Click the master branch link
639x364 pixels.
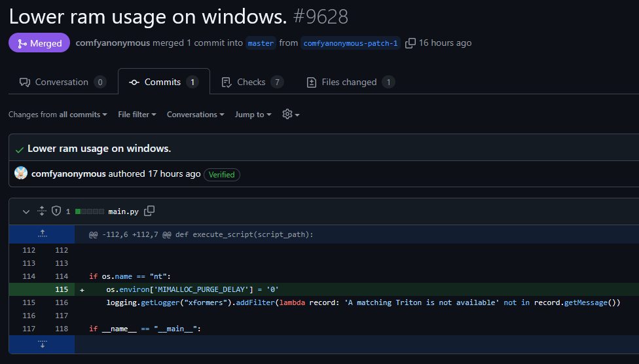pyautogui.click(x=261, y=43)
